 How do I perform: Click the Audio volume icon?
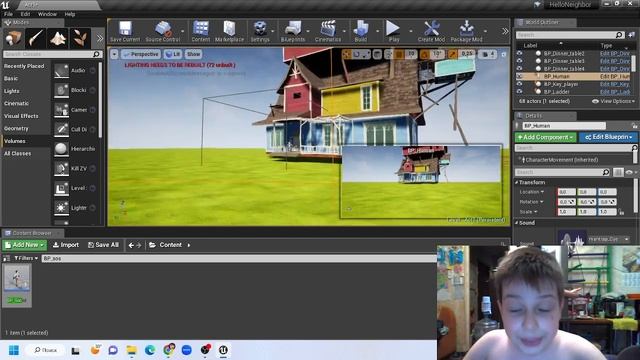61,71
